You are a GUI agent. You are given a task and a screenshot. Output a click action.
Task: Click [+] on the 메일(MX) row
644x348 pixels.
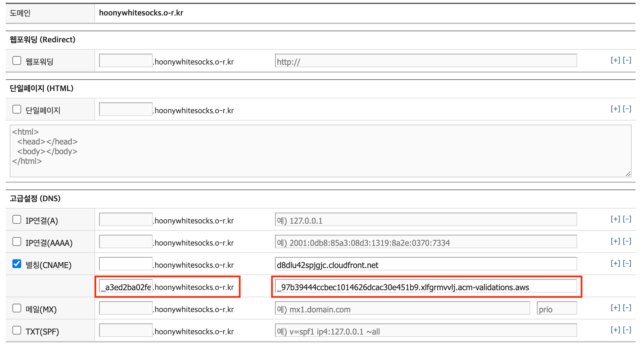(615, 308)
